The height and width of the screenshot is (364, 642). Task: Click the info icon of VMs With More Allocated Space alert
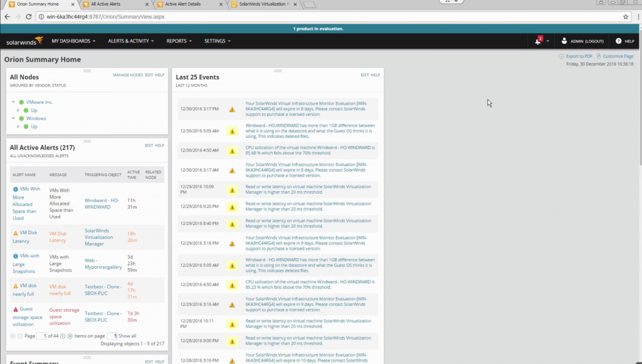tap(16, 189)
